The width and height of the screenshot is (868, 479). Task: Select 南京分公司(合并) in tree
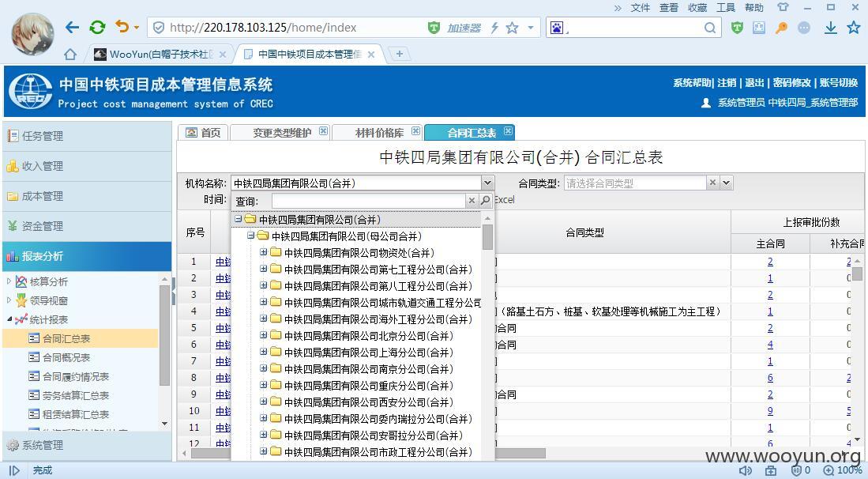(369, 369)
